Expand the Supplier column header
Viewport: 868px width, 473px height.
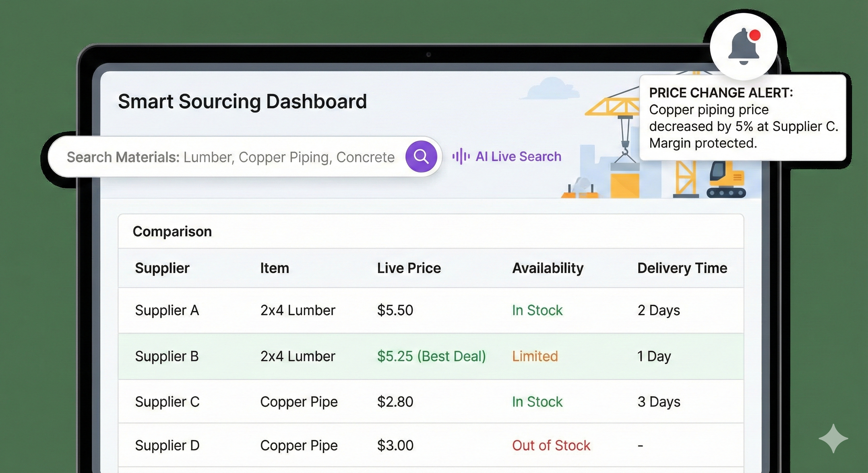(162, 268)
